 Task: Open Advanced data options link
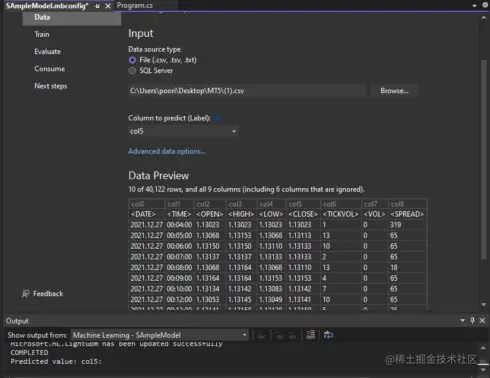167,151
